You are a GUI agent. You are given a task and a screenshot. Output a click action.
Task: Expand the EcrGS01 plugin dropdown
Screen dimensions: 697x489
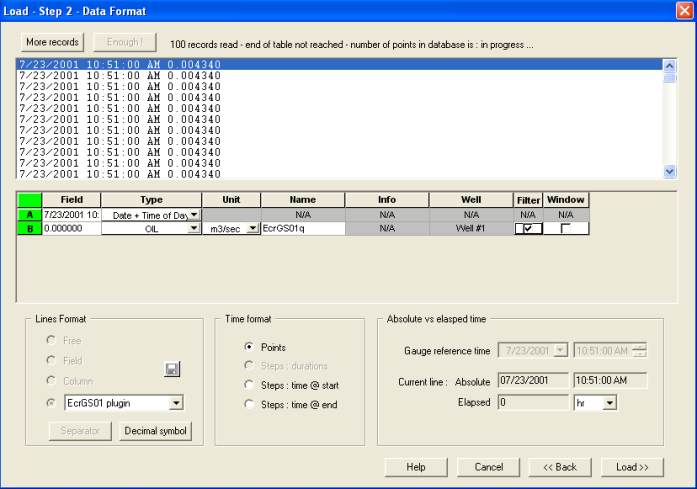(177, 403)
